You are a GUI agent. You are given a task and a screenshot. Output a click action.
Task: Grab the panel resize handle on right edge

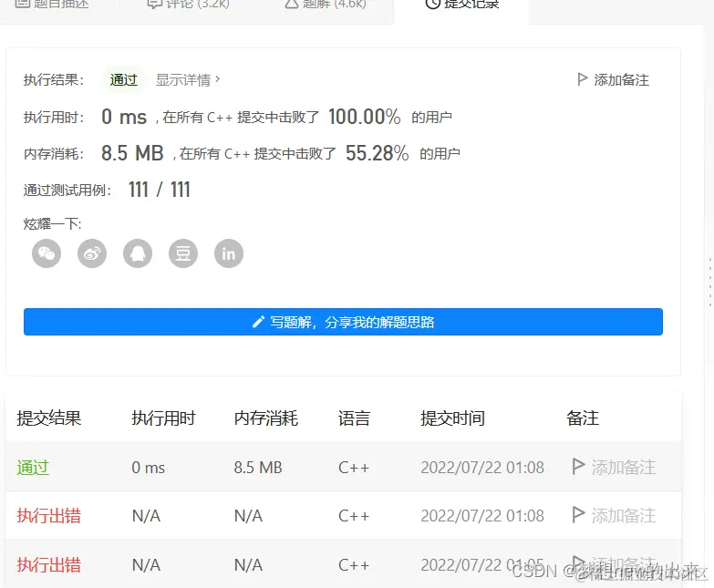(710, 283)
